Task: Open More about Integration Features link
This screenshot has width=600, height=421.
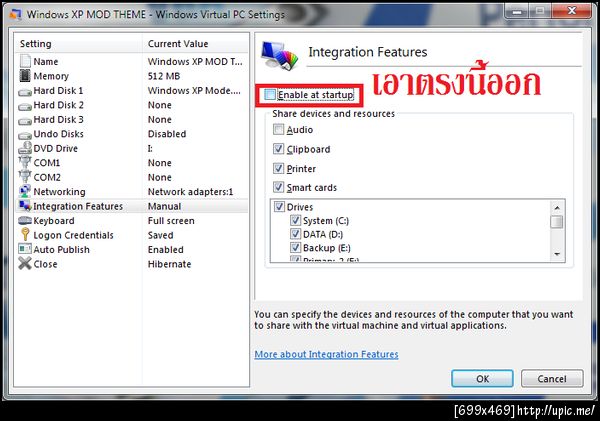Action: point(326,354)
